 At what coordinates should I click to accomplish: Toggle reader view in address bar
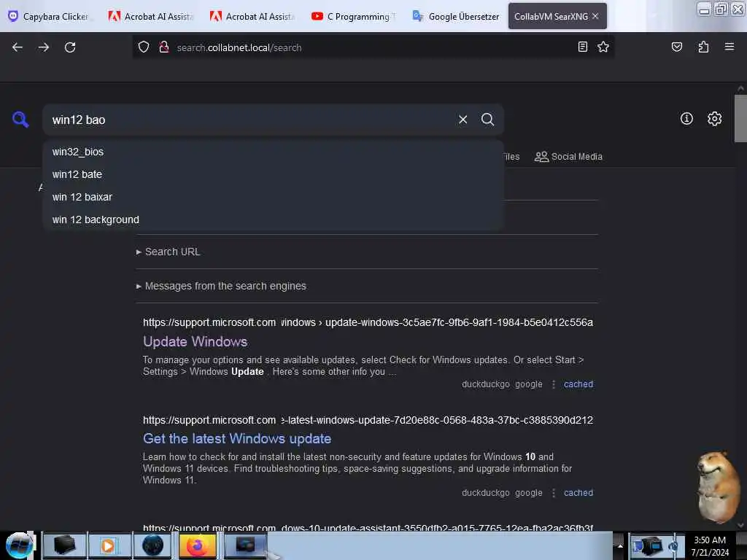pos(582,47)
